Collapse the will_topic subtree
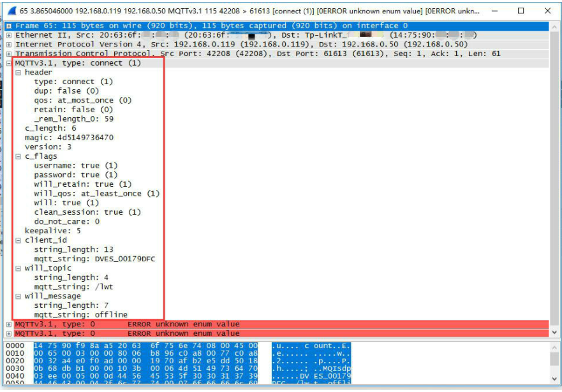The height and width of the screenshot is (392, 562). click(18, 268)
